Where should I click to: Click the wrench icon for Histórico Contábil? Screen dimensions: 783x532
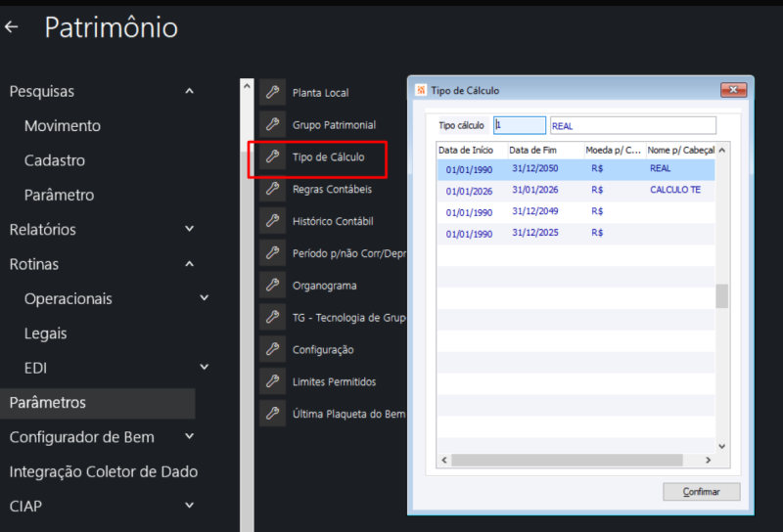coord(273,221)
